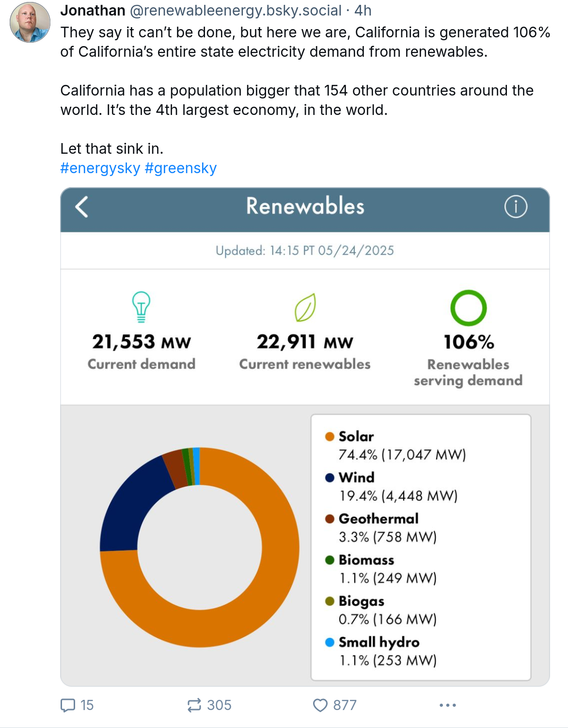Click the light bulb demand icon
This screenshot has width=568, height=728.
coord(141,307)
